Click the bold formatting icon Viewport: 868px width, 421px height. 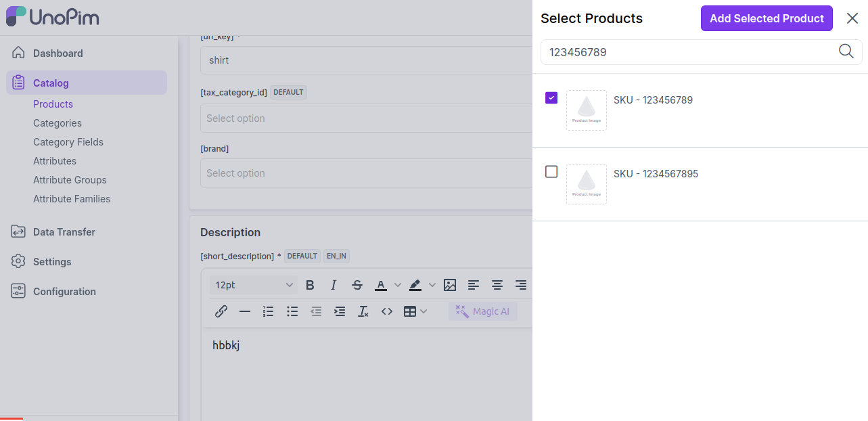coord(310,285)
